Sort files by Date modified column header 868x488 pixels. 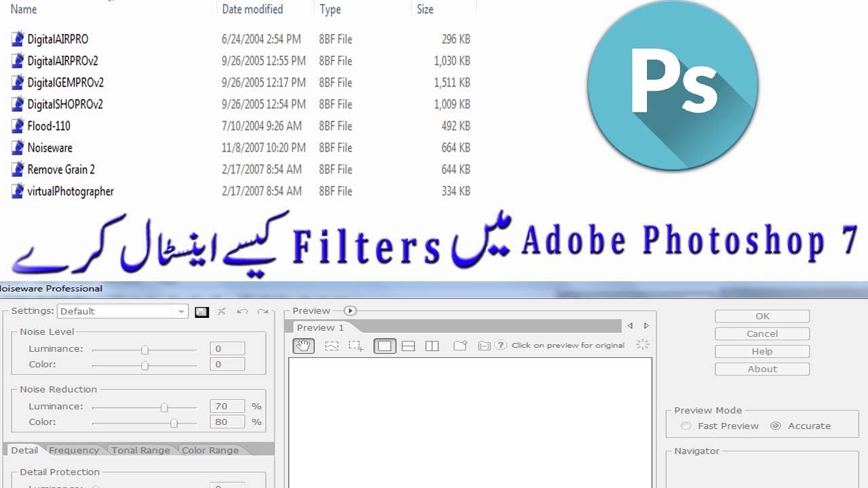252,9
